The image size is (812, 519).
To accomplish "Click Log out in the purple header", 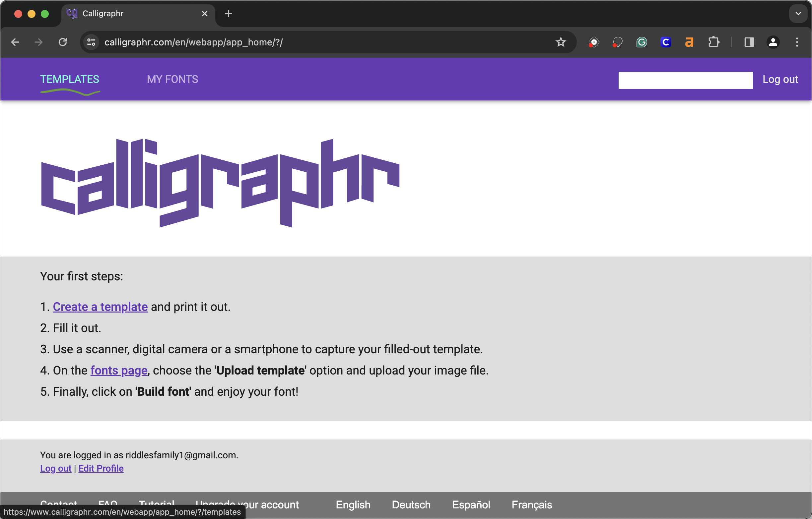I will click(x=780, y=79).
